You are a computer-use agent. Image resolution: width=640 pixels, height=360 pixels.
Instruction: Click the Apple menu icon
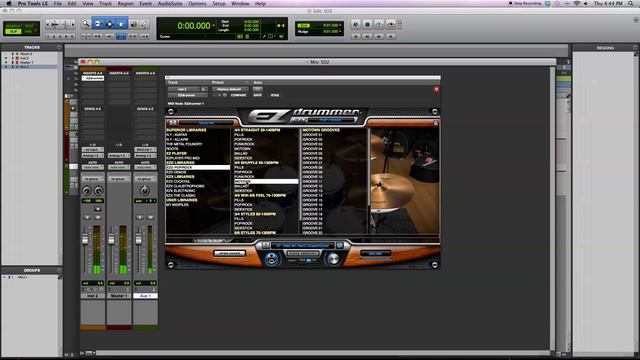[x=9, y=3]
